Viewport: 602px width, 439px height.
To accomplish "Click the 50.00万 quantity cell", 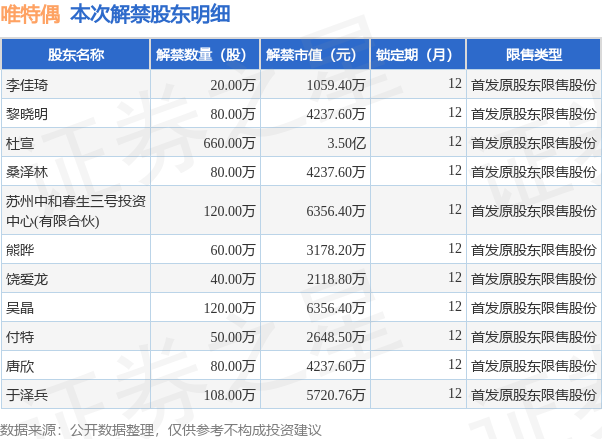I will pyautogui.click(x=205, y=337).
